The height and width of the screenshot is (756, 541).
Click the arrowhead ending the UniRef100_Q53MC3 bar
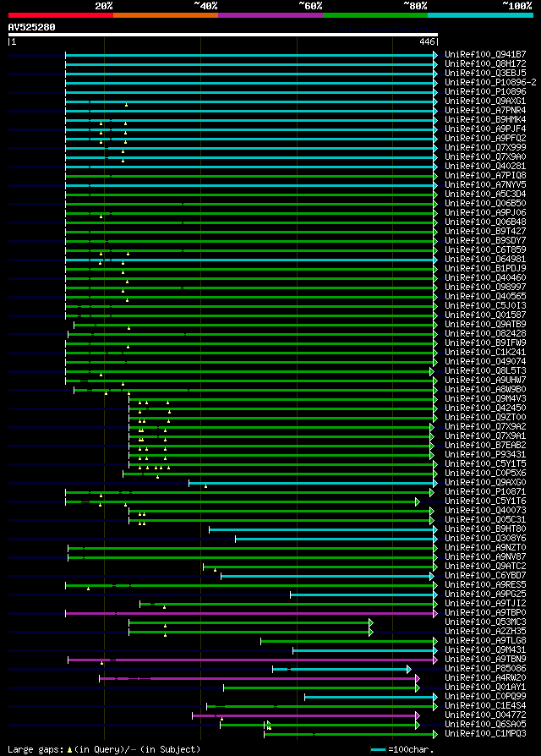coord(371,622)
